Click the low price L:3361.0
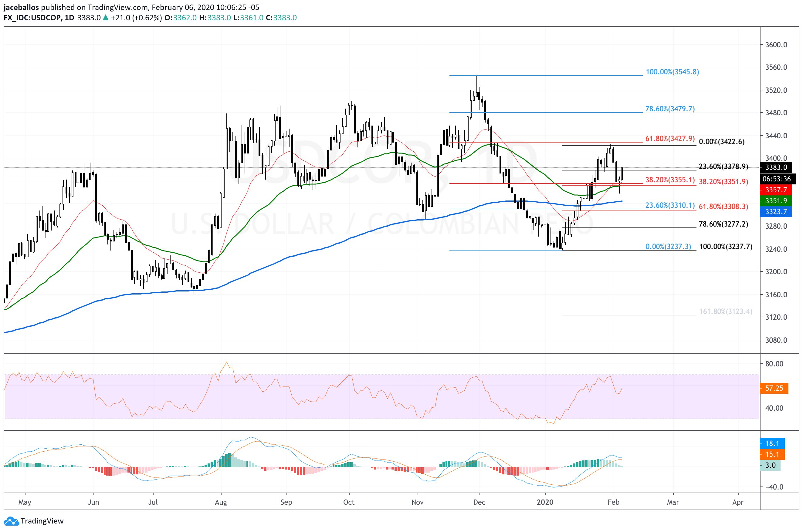Screen dimensions: 803x532 (248, 18)
